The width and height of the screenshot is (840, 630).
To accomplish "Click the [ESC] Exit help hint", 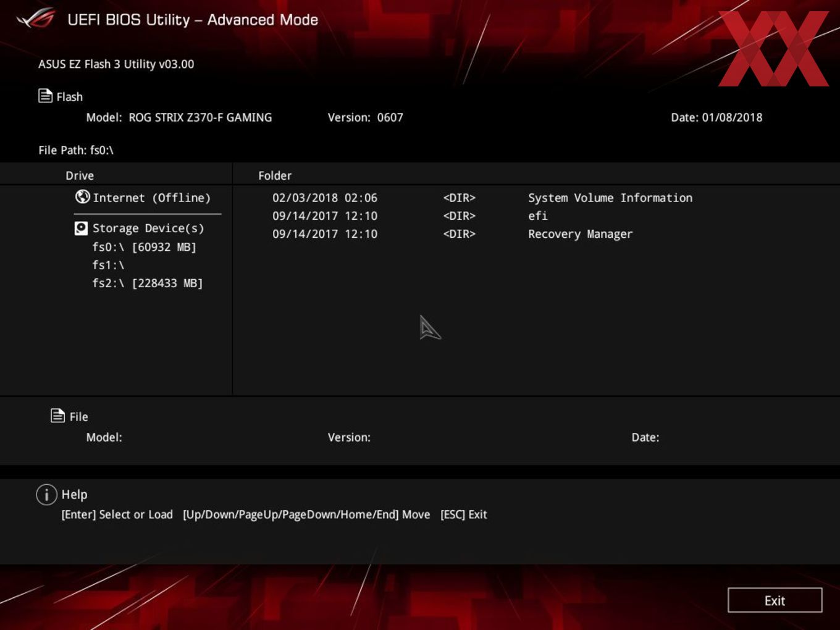I will (464, 514).
